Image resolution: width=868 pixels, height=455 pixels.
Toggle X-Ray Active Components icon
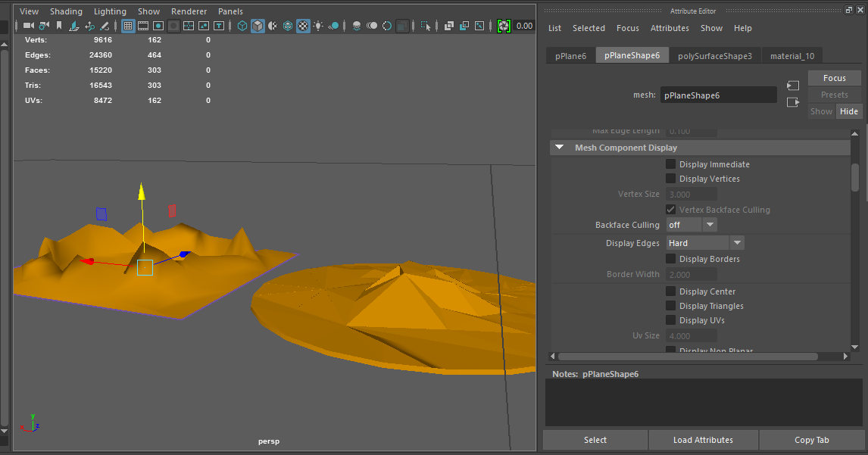464,26
